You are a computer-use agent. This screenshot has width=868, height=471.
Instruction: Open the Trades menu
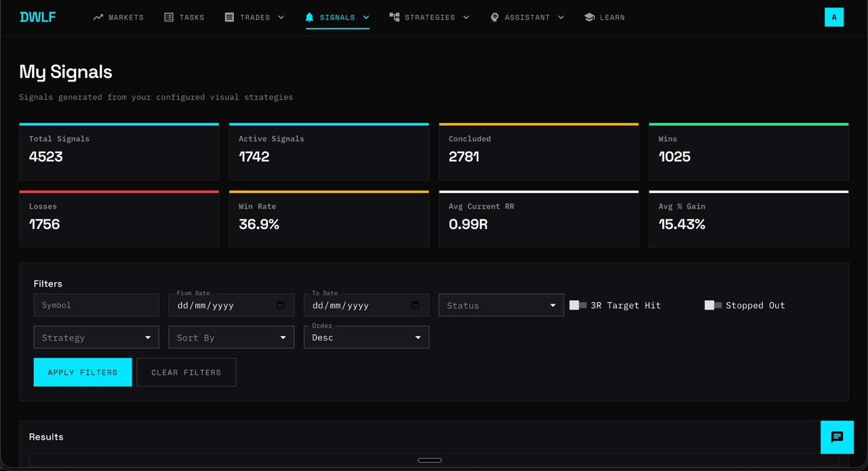(255, 17)
